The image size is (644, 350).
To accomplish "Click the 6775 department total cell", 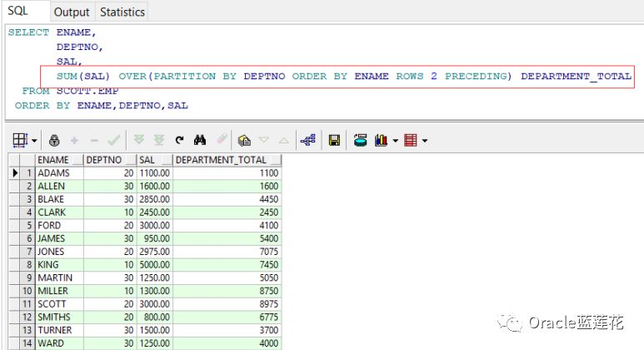I will click(x=227, y=317).
